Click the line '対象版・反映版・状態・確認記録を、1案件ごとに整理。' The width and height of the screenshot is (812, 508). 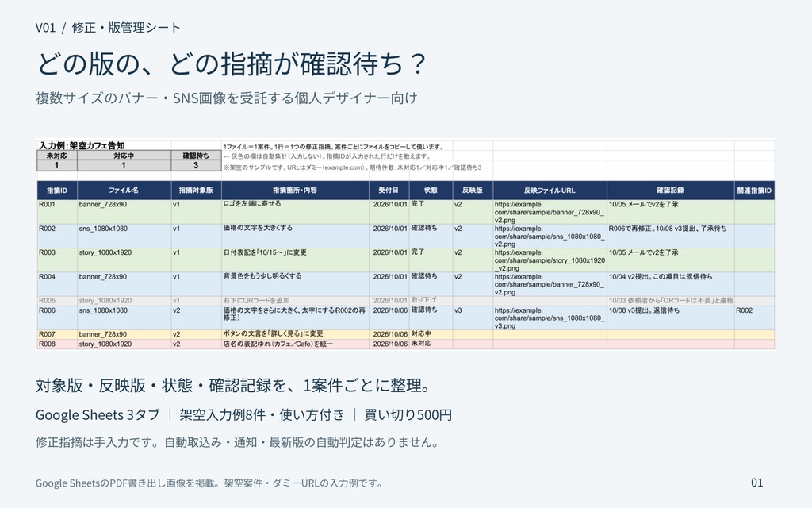tap(234, 385)
